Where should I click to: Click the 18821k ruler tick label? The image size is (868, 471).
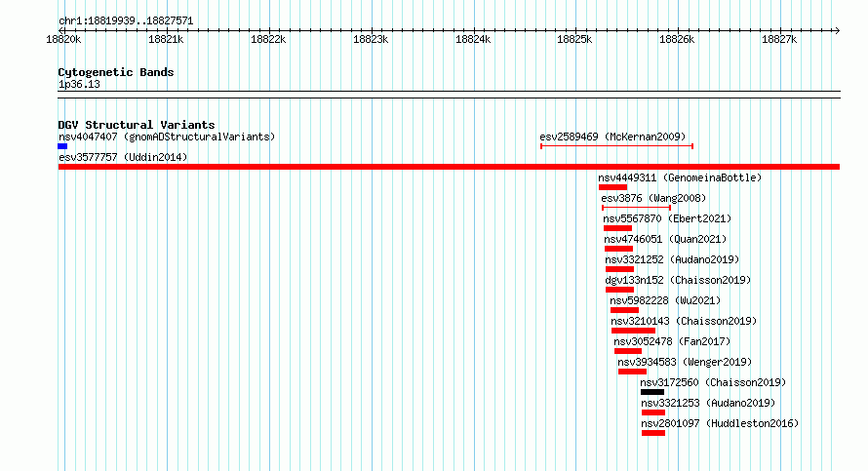(166, 40)
